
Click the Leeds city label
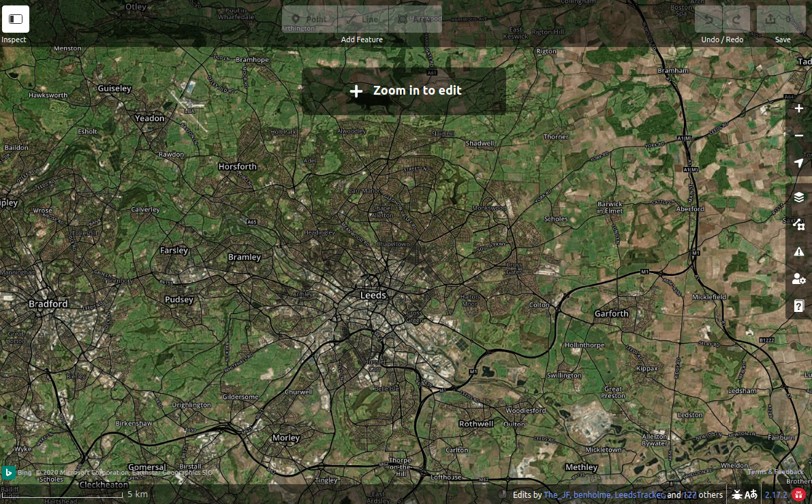pos(373,295)
